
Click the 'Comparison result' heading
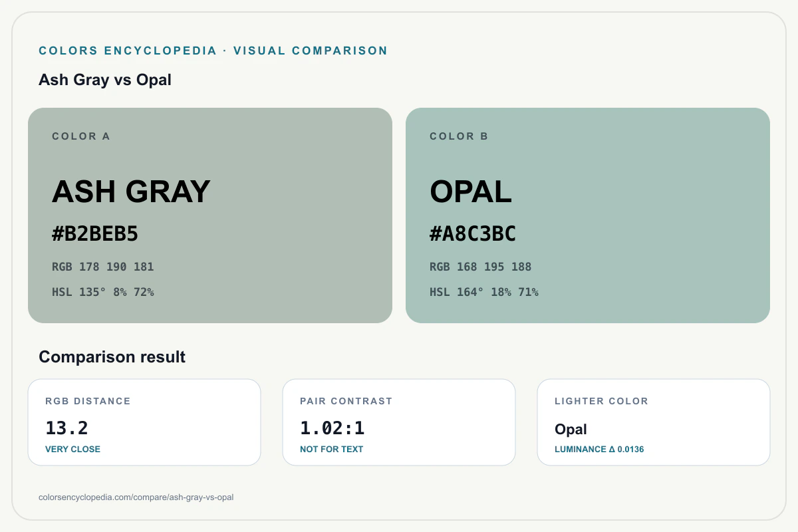click(x=112, y=357)
